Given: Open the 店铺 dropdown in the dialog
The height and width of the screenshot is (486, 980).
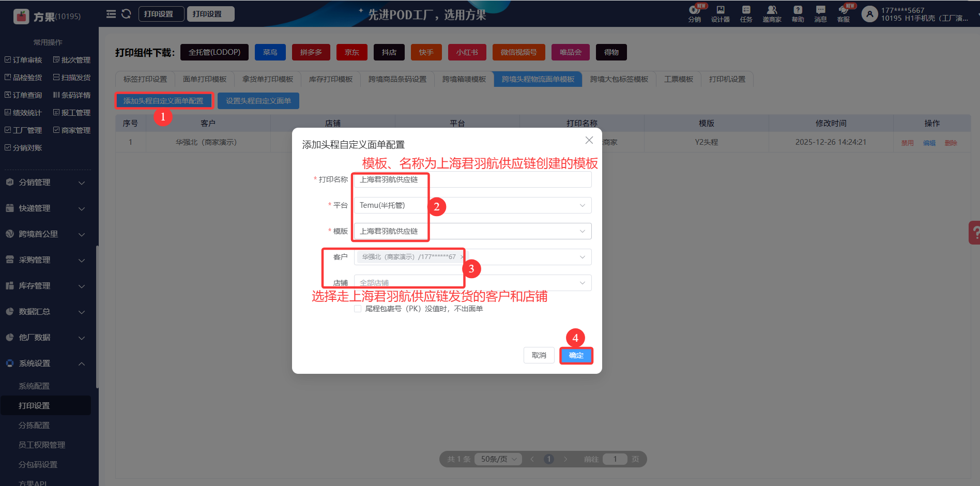Looking at the screenshot, I should [x=472, y=283].
